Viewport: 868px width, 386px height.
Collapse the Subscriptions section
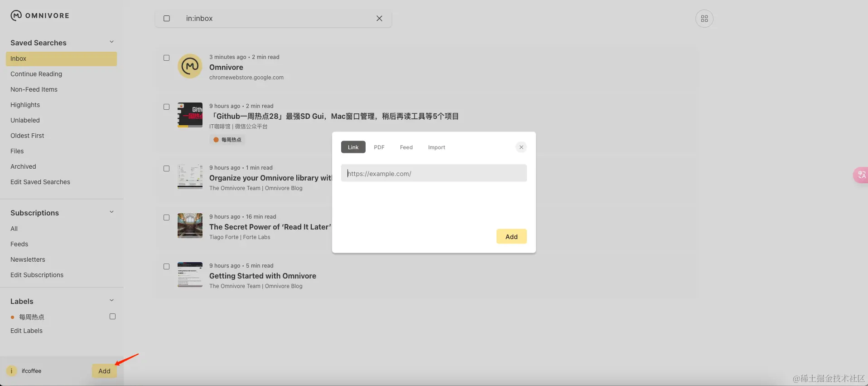tap(111, 212)
